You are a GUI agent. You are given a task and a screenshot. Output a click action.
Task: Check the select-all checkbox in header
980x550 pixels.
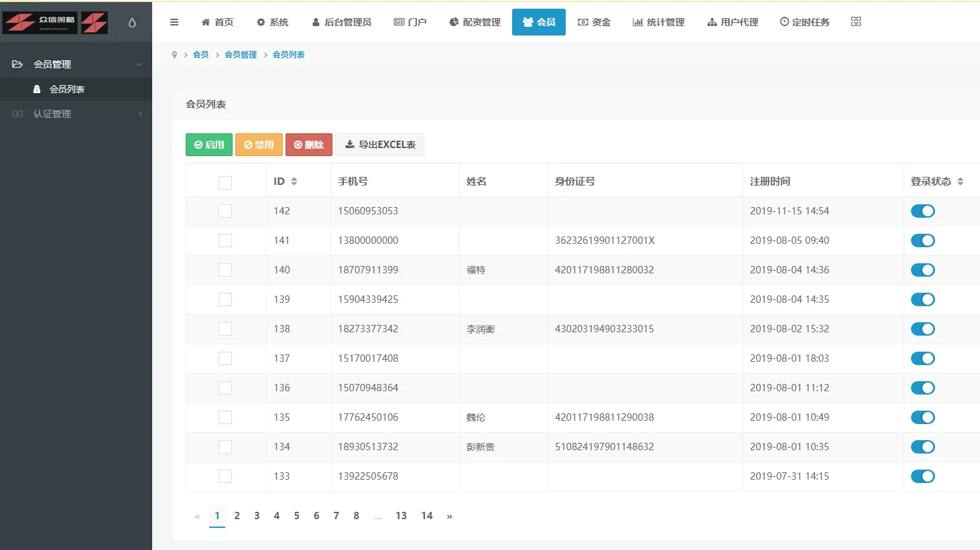click(x=225, y=182)
